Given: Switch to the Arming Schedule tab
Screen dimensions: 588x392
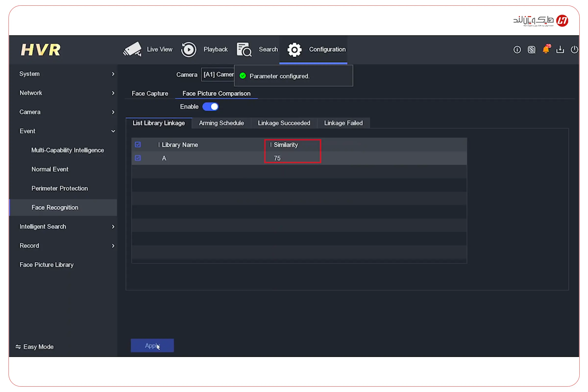Looking at the screenshot, I should pyautogui.click(x=221, y=123).
